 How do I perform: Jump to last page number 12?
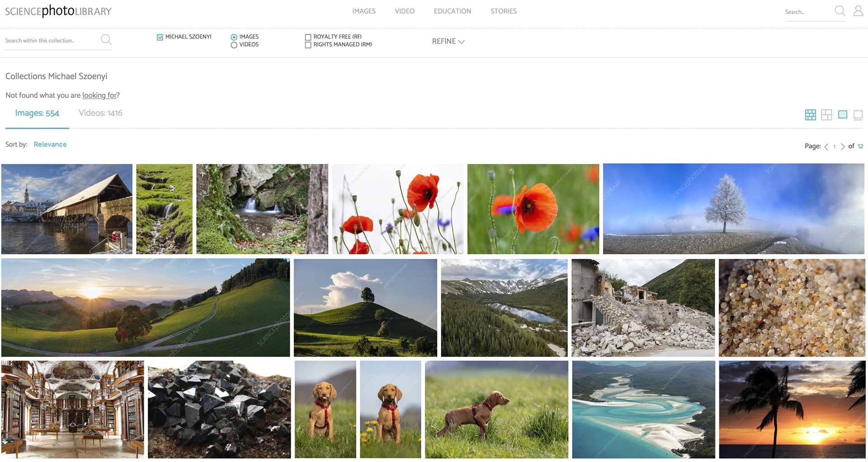860,146
